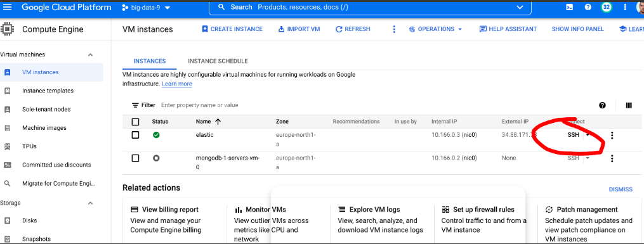Dismiss the Related actions section
Screen dimensions: 644x244
[621, 189]
